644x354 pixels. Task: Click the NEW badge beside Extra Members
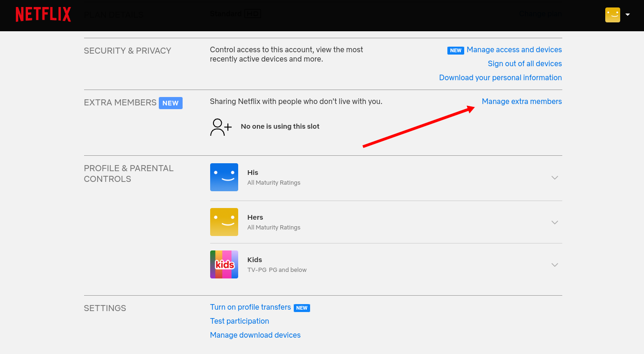click(x=170, y=103)
